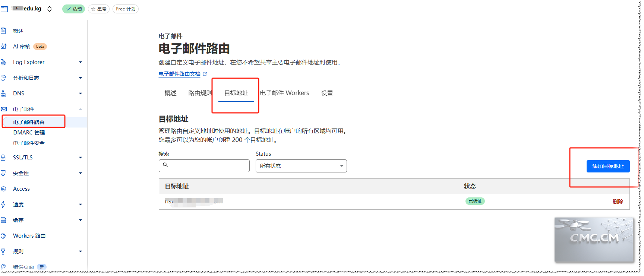Expand the Log Explorer menu arrow
644x276 pixels.
(x=80, y=62)
